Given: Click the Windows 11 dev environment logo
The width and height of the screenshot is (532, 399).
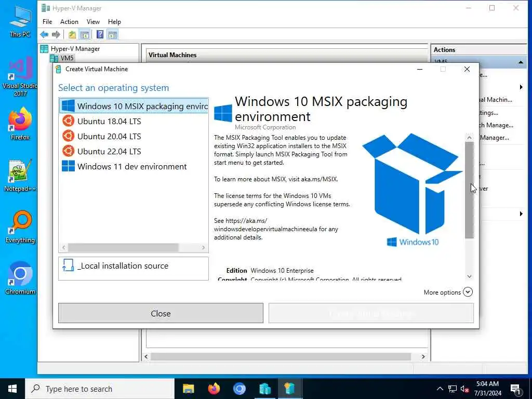Looking at the screenshot, I should (x=68, y=166).
